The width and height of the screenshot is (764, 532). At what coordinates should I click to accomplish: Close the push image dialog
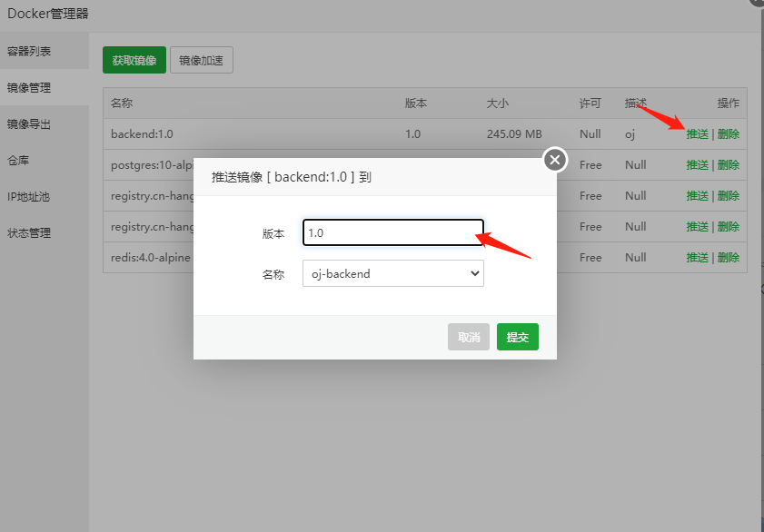pos(555,161)
